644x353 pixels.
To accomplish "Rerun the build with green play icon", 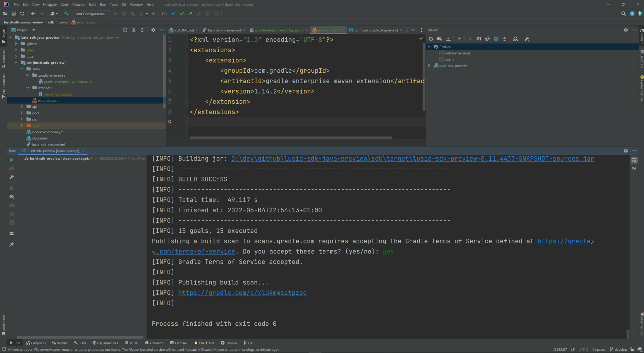I will tap(11, 160).
